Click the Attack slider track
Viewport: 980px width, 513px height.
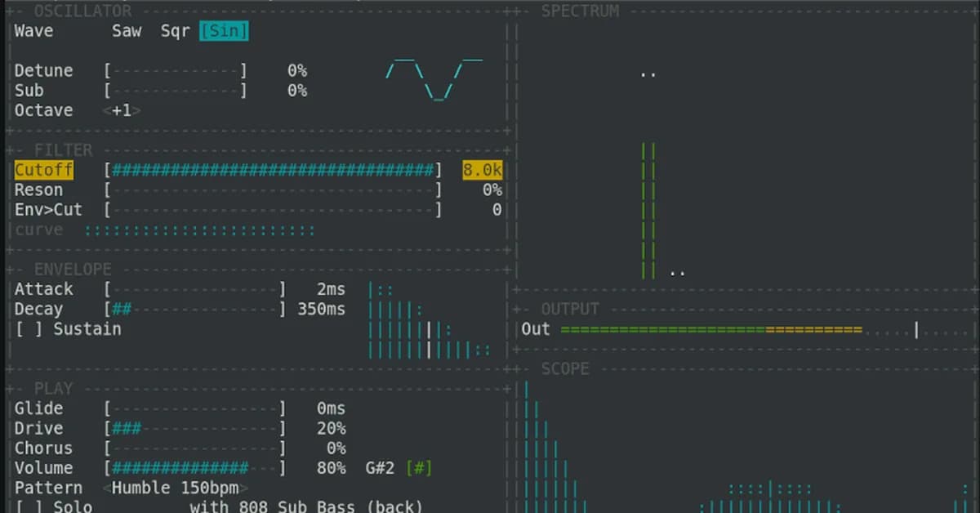tap(196, 289)
